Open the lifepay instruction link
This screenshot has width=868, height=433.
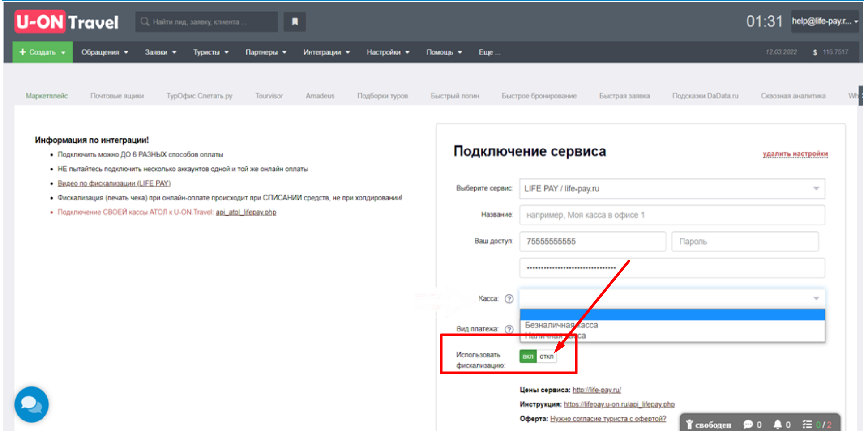pos(619,404)
